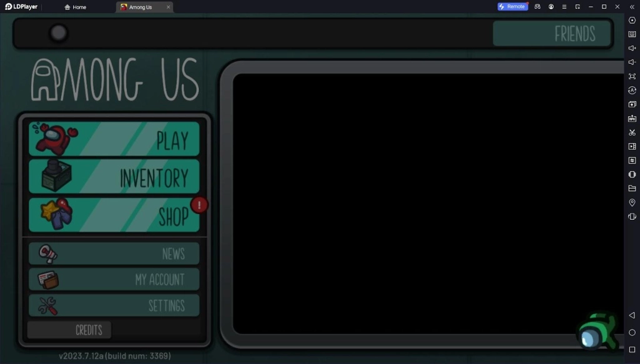Open the keyboard mapping icon
This screenshot has height=364, width=640.
click(x=632, y=34)
